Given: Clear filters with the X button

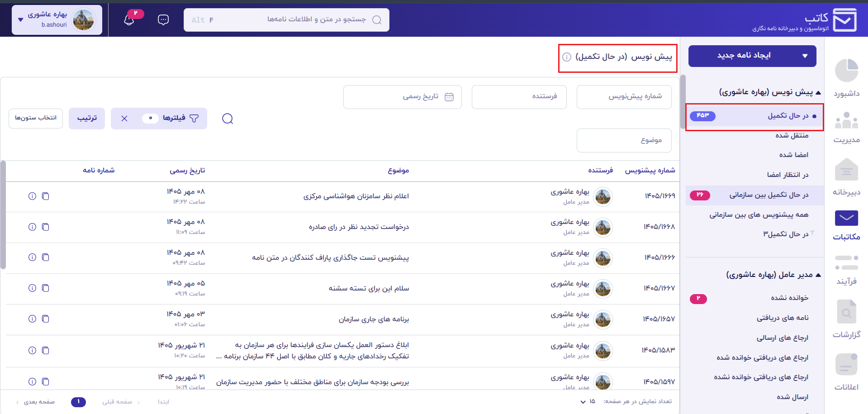Looking at the screenshot, I should [x=124, y=119].
